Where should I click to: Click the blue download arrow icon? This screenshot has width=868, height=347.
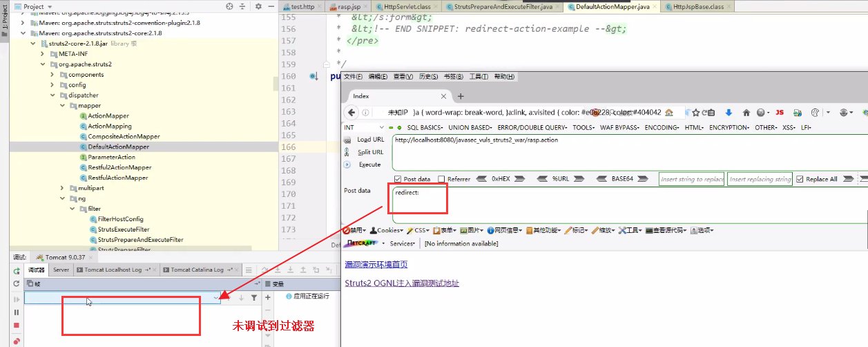(x=728, y=113)
